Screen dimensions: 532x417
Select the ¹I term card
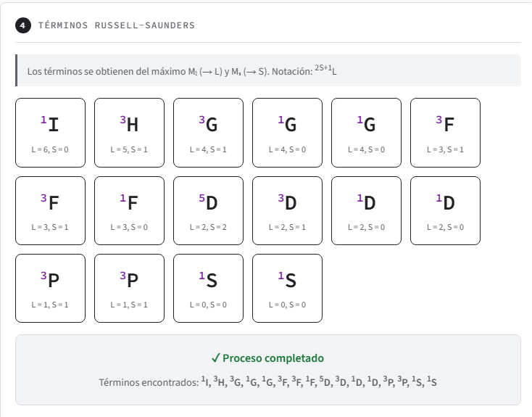pyautogui.click(x=50, y=133)
